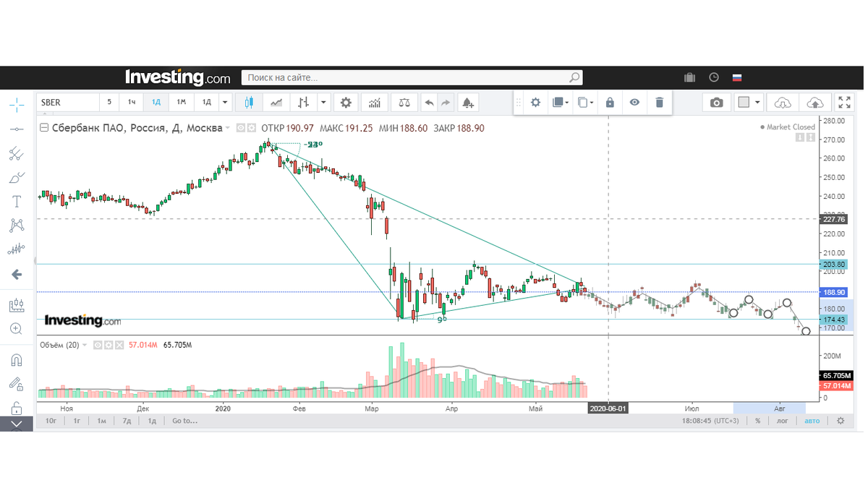The image size is (868, 488).
Task: Select the active 1Д interval tab
Action: [x=156, y=103]
